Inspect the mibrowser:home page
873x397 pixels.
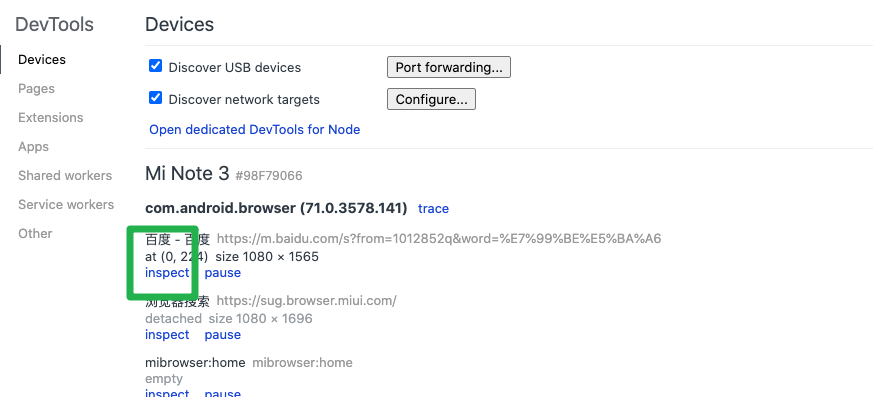(x=167, y=393)
